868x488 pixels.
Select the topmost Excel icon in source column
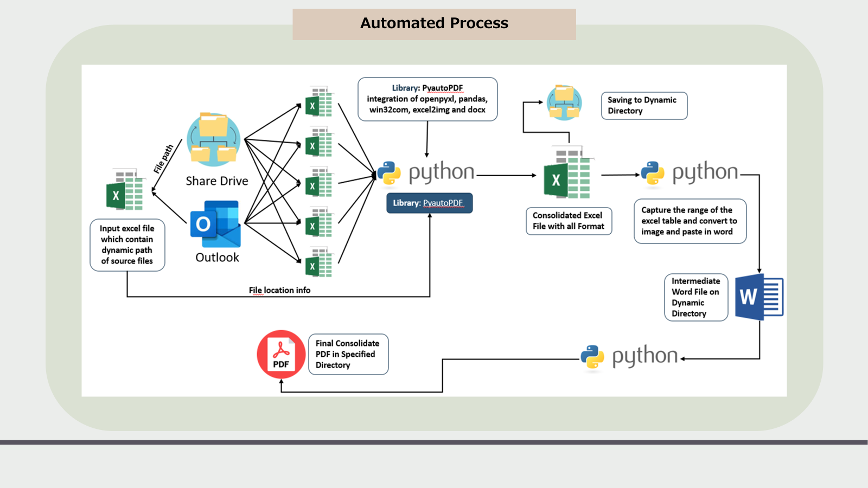(x=318, y=102)
